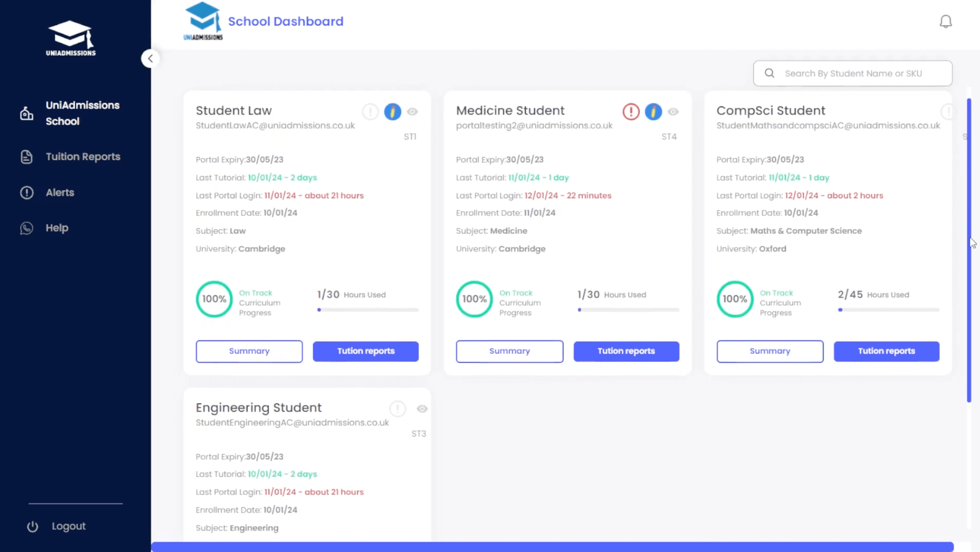Screen dimensions: 980x552
Task: Click the search magnifier icon
Action: coord(770,73)
